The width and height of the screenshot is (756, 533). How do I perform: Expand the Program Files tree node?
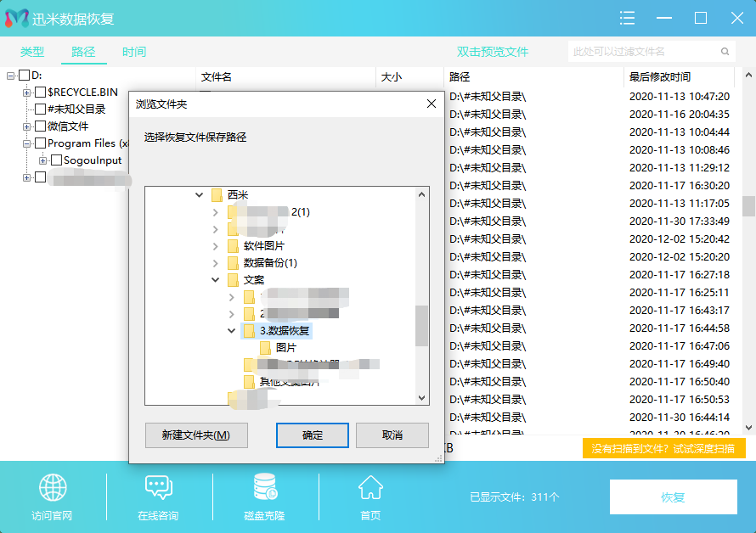(x=26, y=143)
